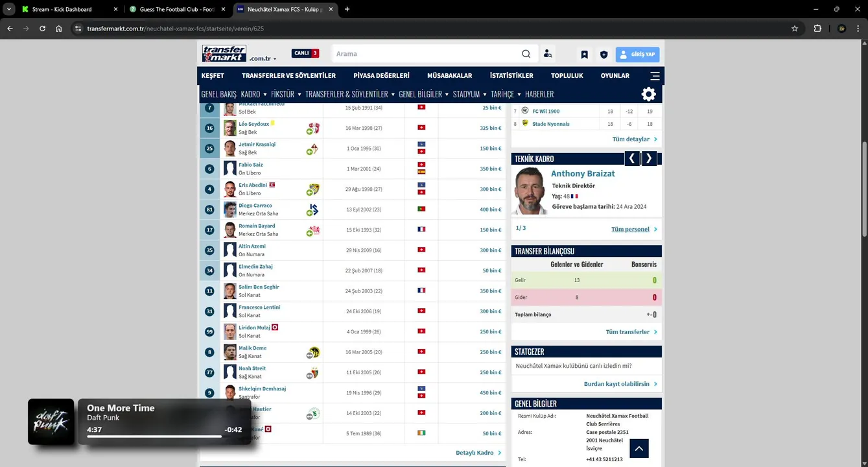
Task: Open Keşfet in main navigation
Action: pyautogui.click(x=213, y=76)
